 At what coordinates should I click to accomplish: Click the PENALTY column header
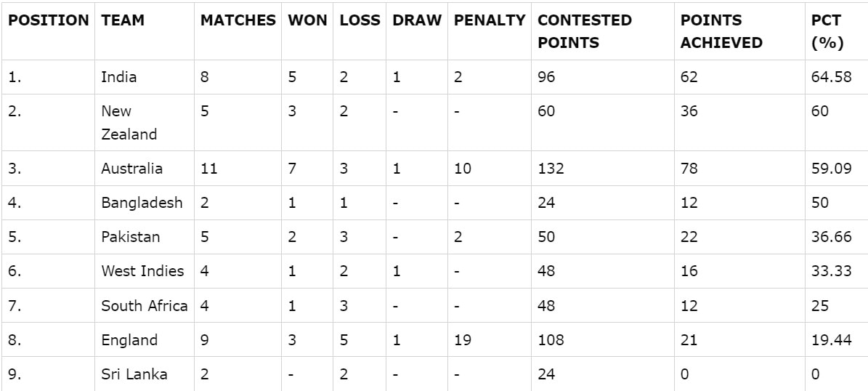coord(490,20)
